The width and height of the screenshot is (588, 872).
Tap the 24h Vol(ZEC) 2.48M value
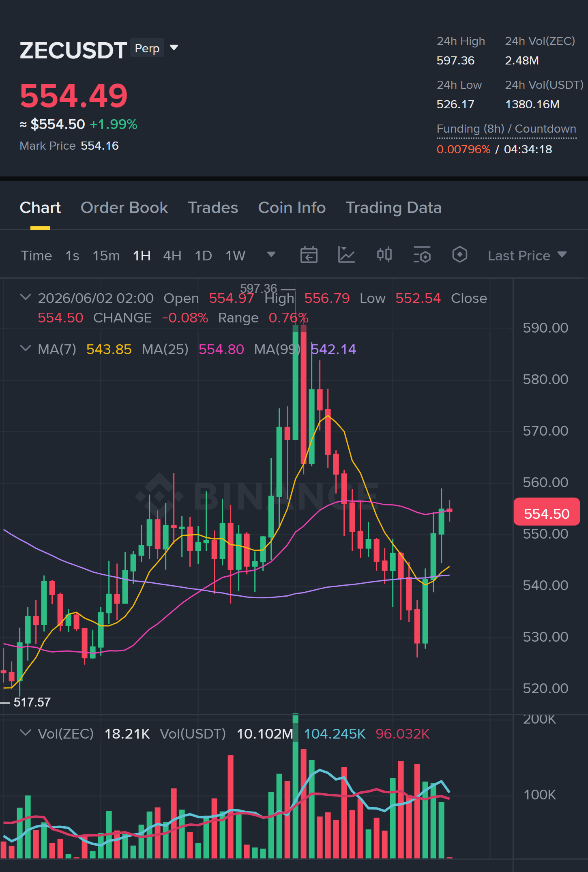pos(521,60)
